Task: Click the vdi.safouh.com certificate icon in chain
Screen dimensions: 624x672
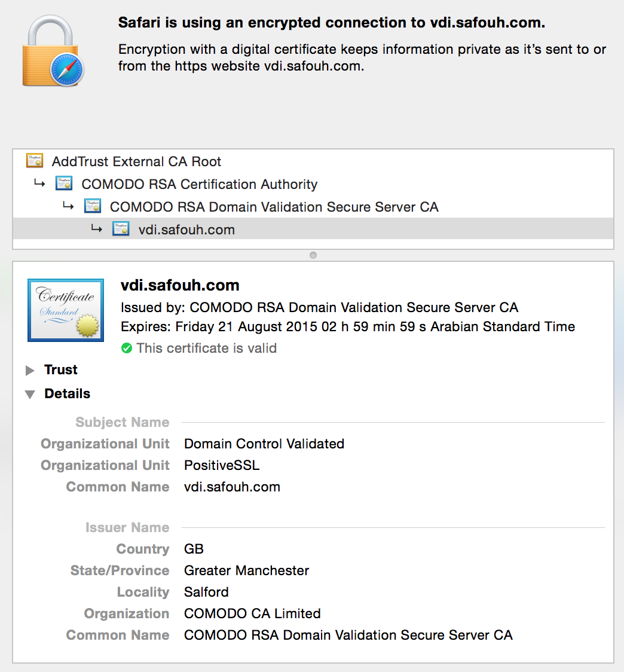Action: pos(121,229)
